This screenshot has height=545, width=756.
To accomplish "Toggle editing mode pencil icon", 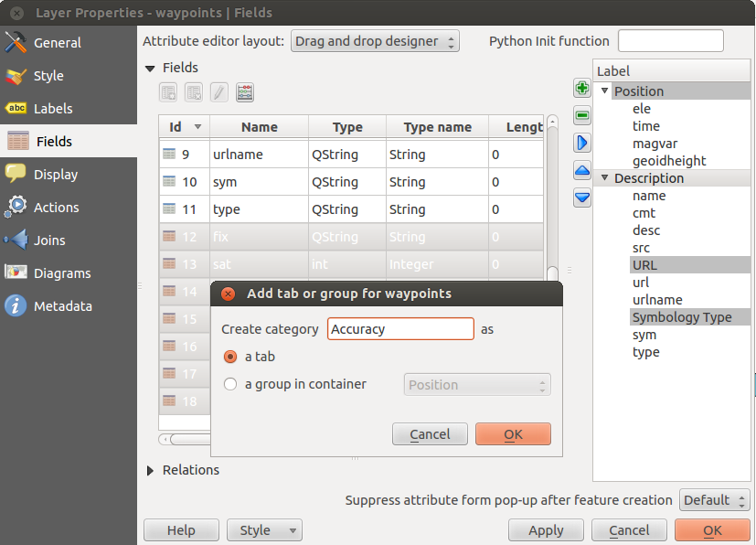I will click(x=219, y=91).
